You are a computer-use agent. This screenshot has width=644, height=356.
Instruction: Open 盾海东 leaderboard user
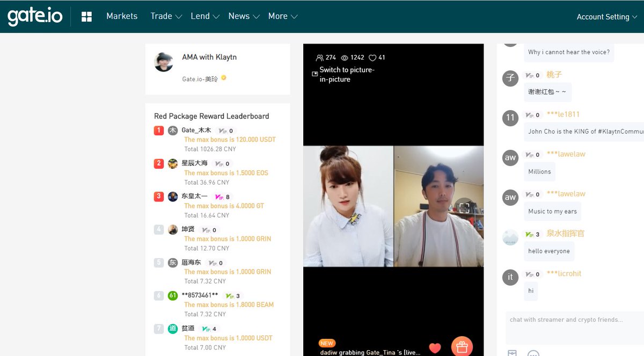(x=192, y=263)
